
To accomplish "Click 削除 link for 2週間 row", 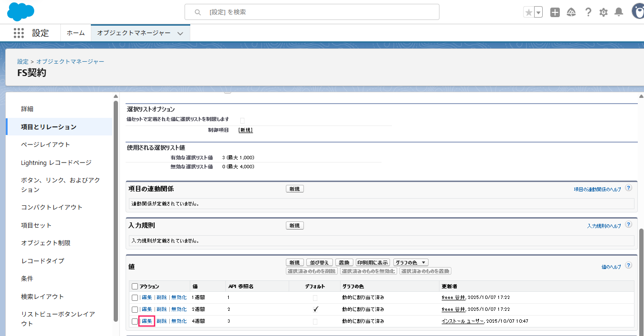I will click(x=162, y=309).
